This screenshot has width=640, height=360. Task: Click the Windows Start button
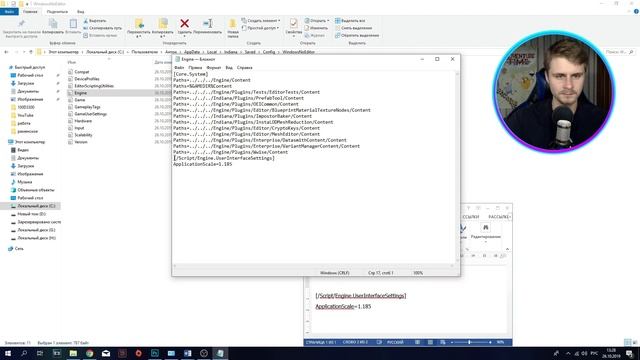point(8,353)
